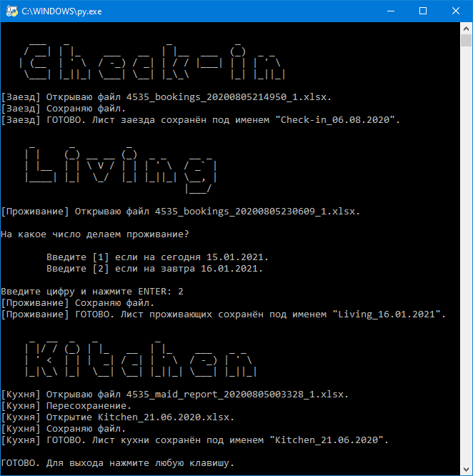Image resolution: width=473 pixels, height=476 pixels.
Task: Maximize the py.exe console window
Action: [x=423, y=11]
